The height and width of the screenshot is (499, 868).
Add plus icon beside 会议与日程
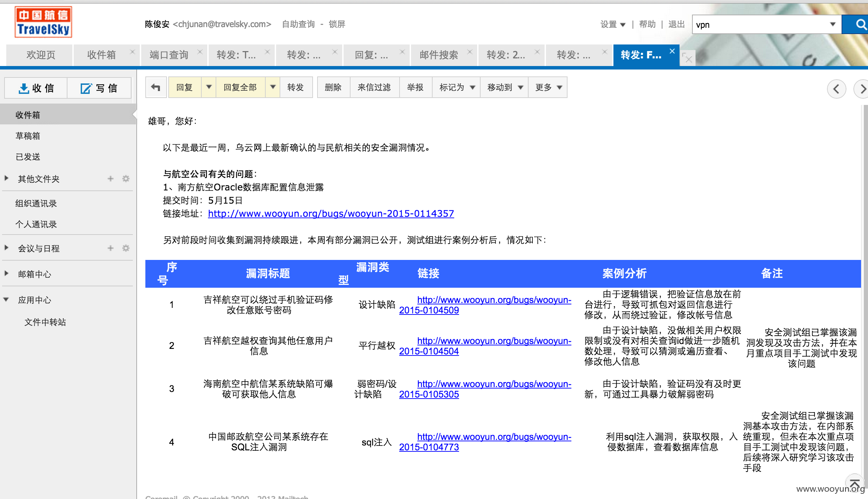tap(111, 248)
